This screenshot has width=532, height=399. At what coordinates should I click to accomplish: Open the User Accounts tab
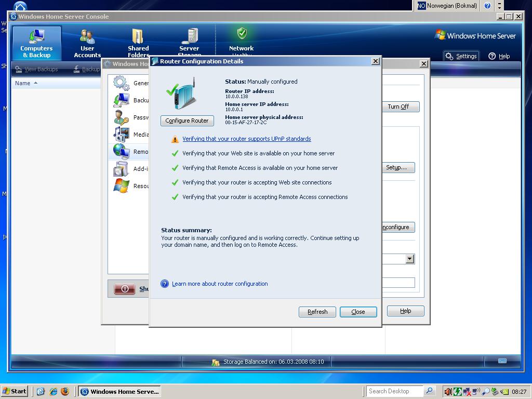[x=87, y=43]
